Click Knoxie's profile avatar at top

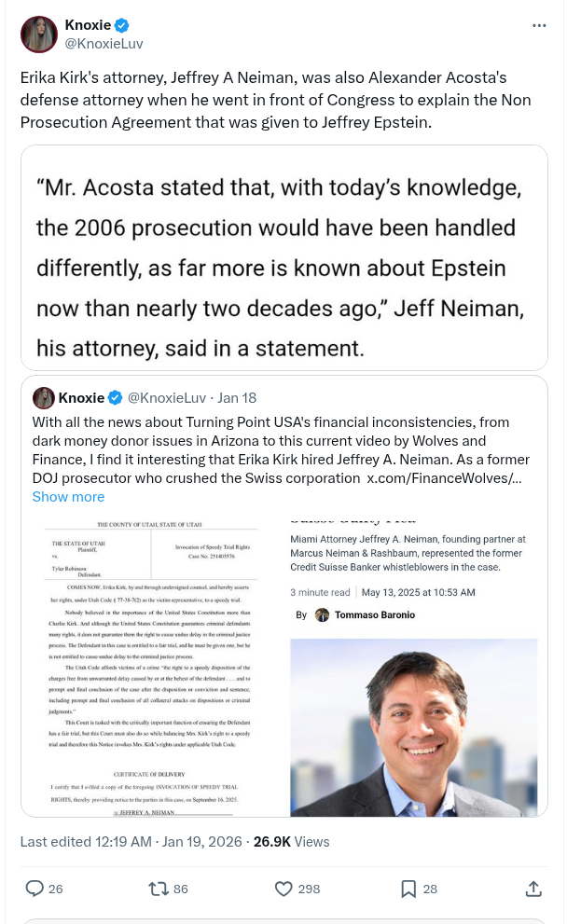pyautogui.click(x=39, y=34)
